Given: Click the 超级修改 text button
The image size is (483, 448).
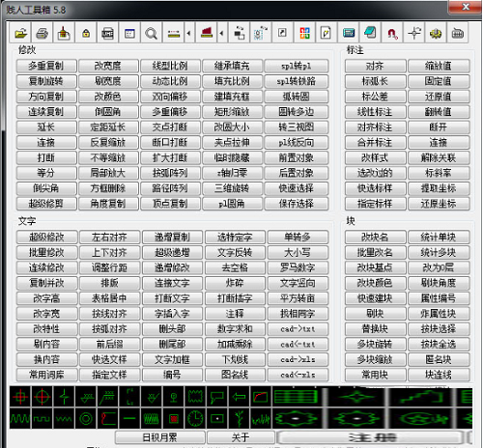Looking at the screenshot, I should 47,238.
